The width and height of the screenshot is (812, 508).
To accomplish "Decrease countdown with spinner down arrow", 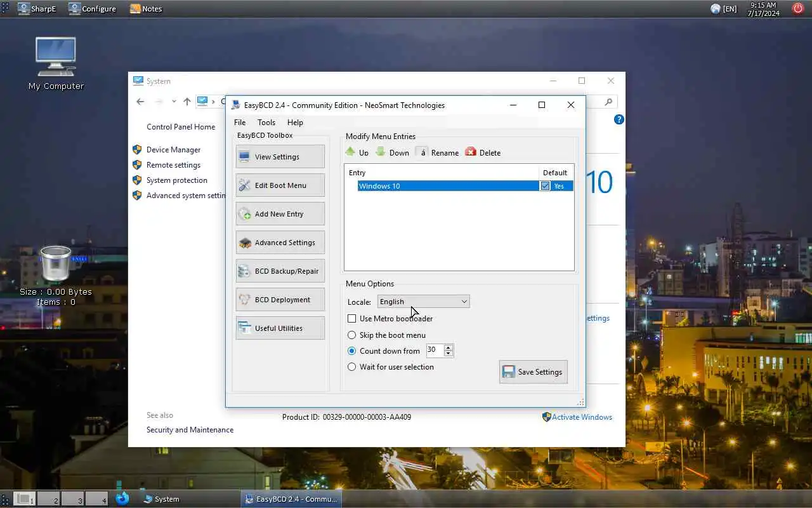I will pos(449,354).
